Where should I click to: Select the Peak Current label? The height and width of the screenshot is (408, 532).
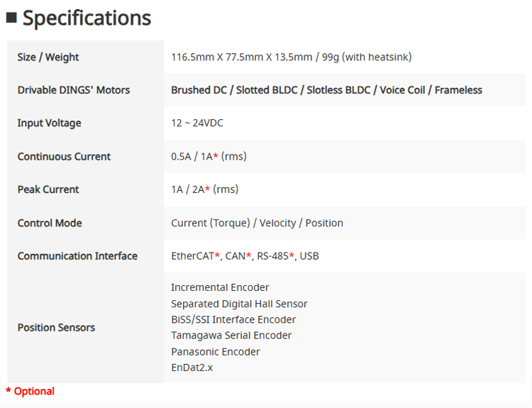(48, 189)
